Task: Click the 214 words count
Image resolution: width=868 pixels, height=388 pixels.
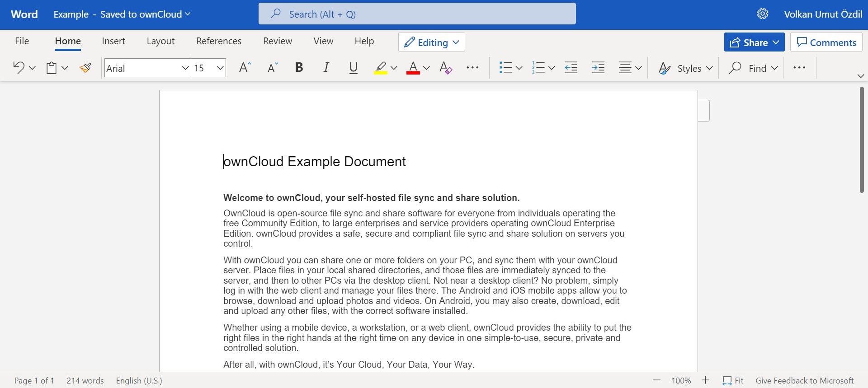Action: [x=85, y=381]
